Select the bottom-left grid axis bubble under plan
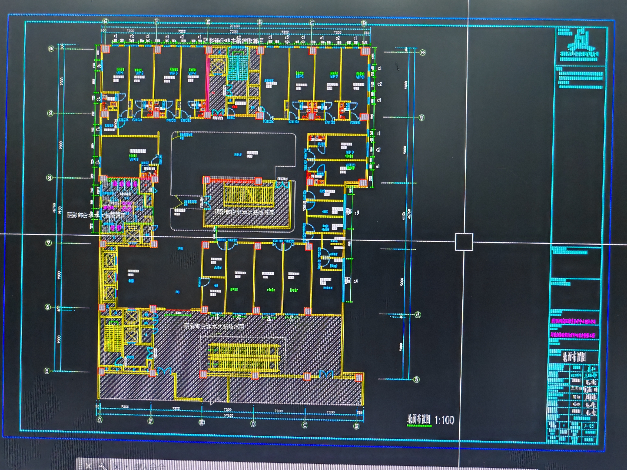627x470 pixels. 100,422
